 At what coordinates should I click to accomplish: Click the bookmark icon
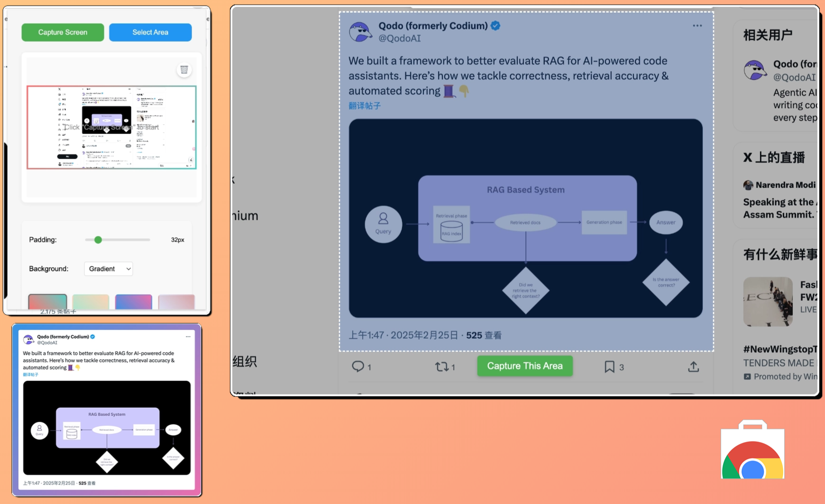(x=609, y=366)
